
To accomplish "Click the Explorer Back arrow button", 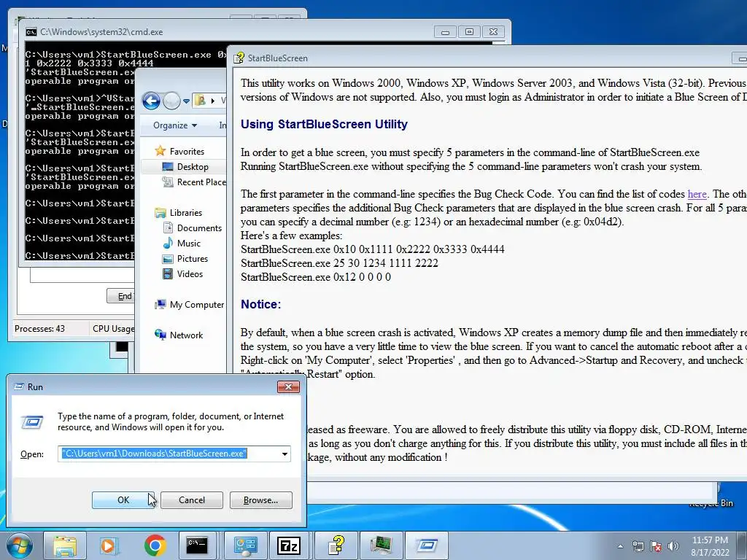I will click(152, 101).
